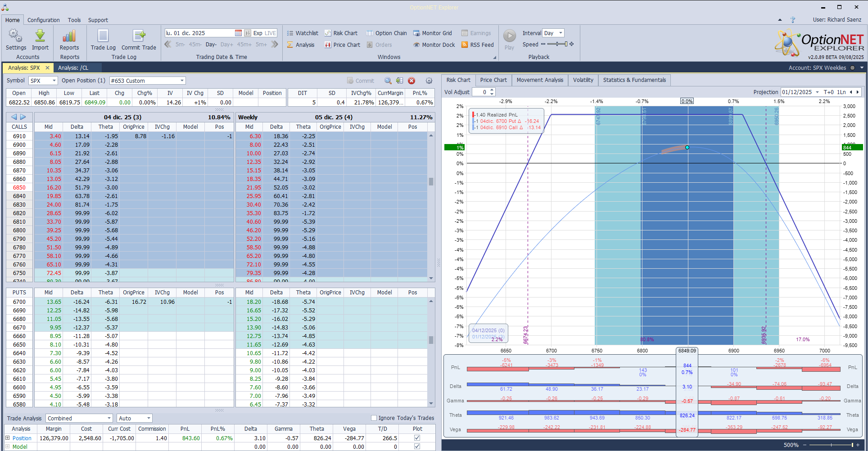This screenshot has width=868, height=451.
Task: Toggle Plot checkbox for Model row
Action: point(417,446)
